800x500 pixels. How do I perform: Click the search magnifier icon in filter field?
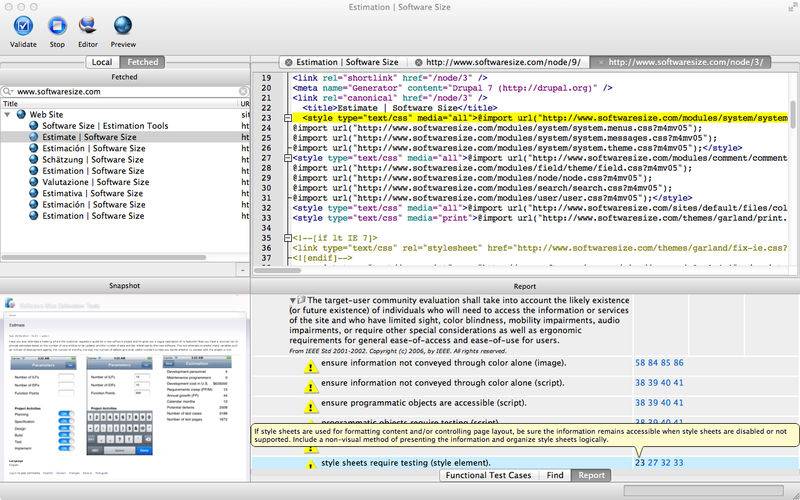pyautogui.click(x=7, y=91)
